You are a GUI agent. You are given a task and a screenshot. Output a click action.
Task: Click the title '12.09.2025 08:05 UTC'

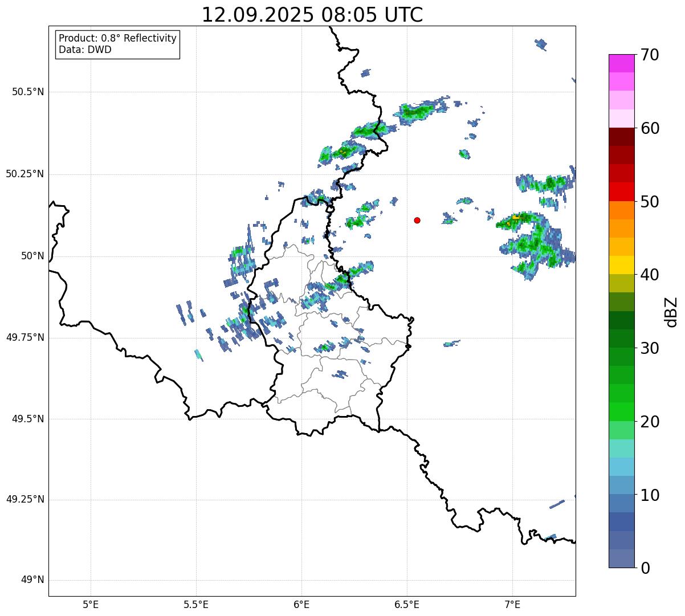pos(312,15)
